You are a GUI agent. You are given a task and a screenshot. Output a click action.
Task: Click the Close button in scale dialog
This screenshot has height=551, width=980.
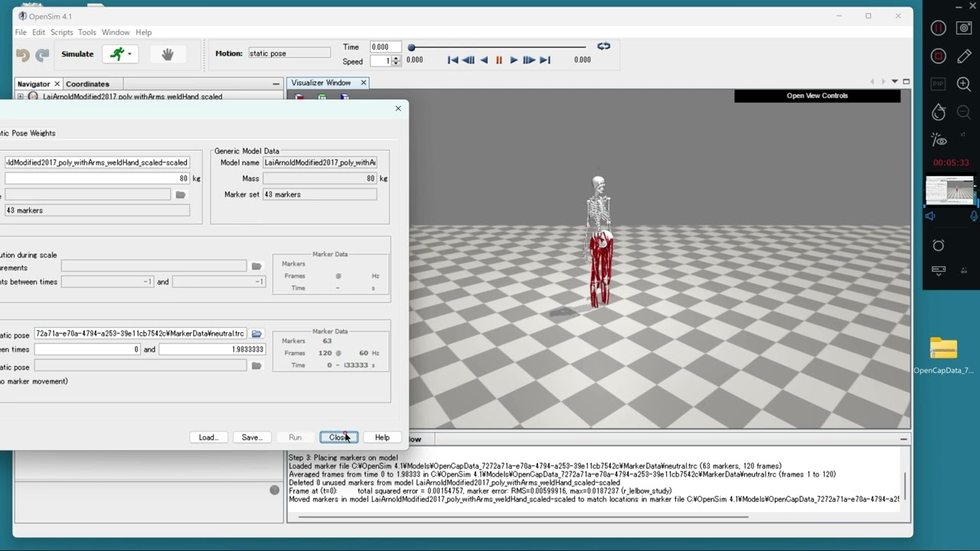coord(338,438)
